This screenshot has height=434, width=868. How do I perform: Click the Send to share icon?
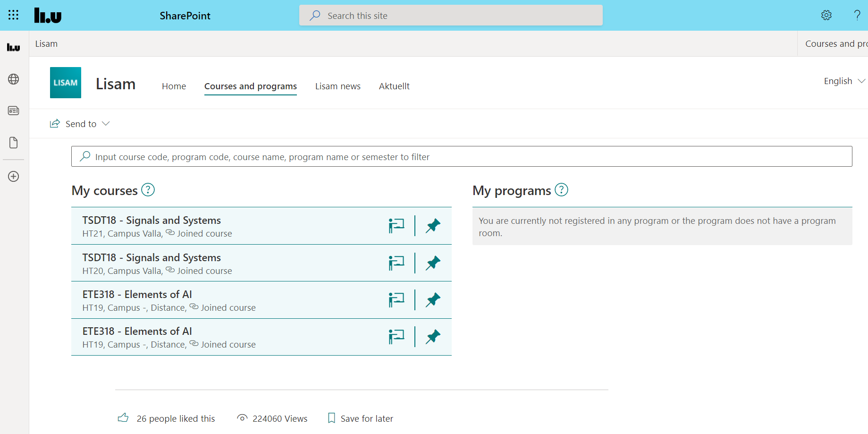55,123
